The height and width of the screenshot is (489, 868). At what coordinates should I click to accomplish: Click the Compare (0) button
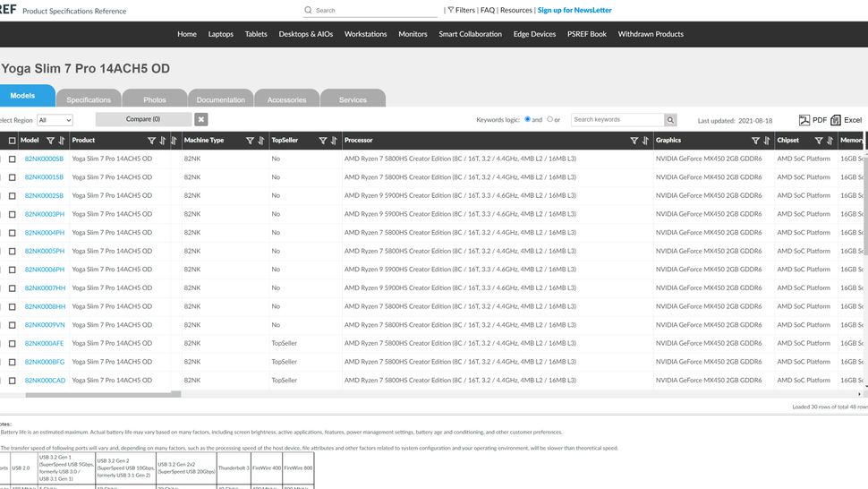[x=143, y=119]
